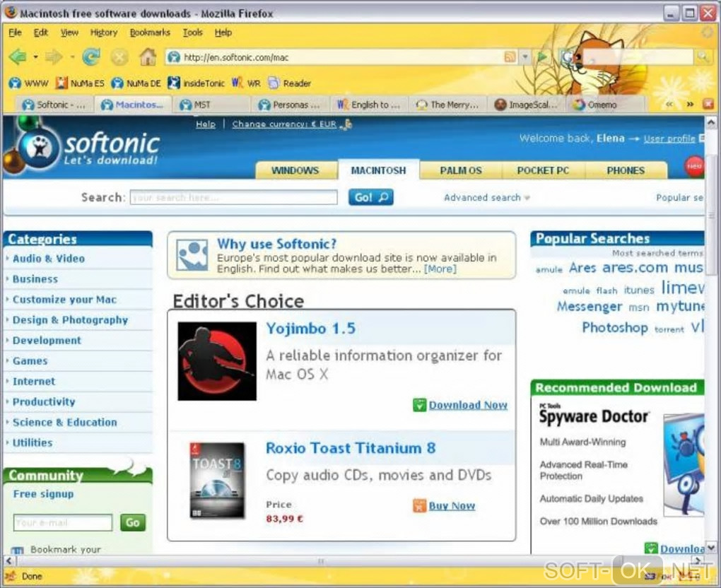Select the POCKET PC platform tab
This screenshot has height=588, width=721.
pyautogui.click(x=543, y=170)
